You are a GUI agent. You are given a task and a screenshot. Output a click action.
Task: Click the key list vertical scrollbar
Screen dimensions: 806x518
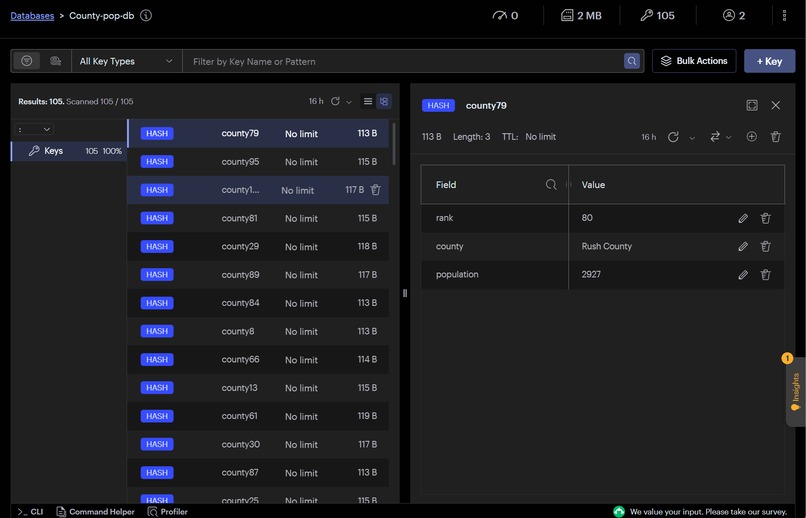click(x=394, y=144)
